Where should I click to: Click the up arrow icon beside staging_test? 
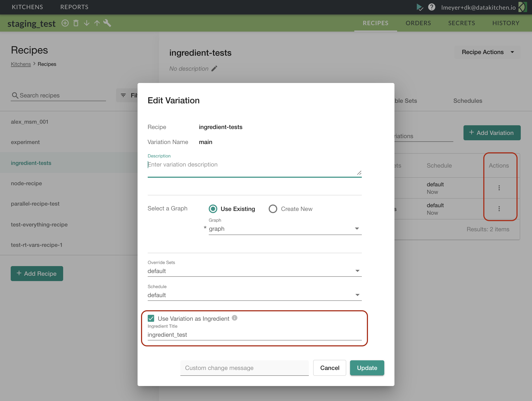(x=97, y=23)
